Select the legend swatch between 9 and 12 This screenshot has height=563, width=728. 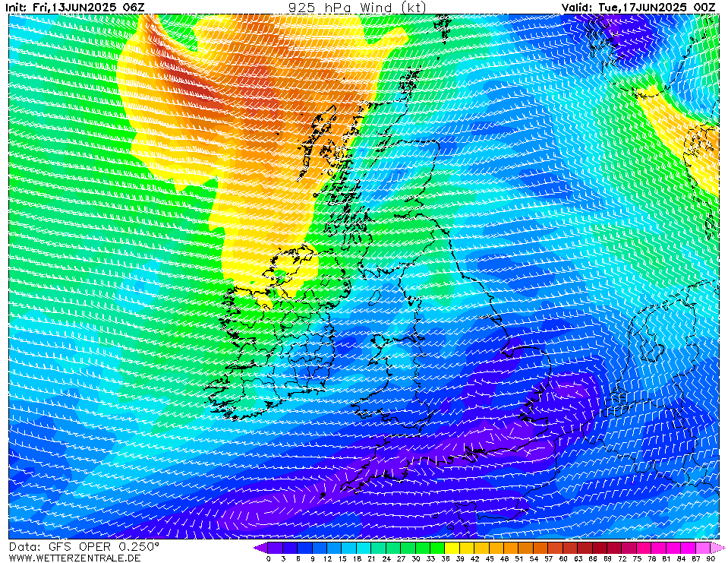[319, 548]
